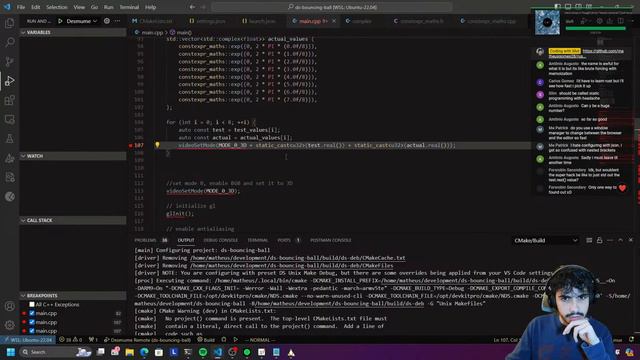Maximize the bottom panel with chevron up
This screenshot has width=640, height=360.
click(x=620, y=240)
